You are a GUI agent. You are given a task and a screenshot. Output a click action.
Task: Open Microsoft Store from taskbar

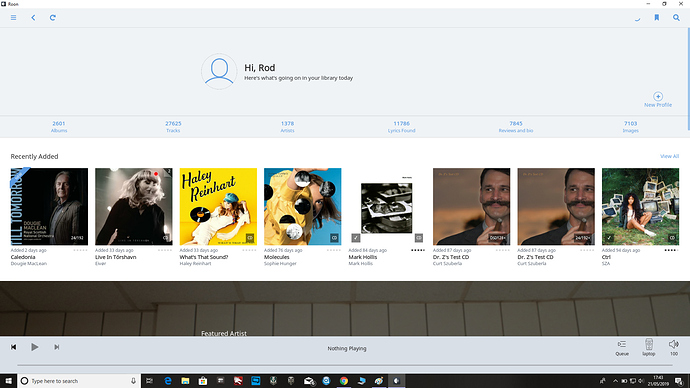pyautogui.click(x=203, y=381)
